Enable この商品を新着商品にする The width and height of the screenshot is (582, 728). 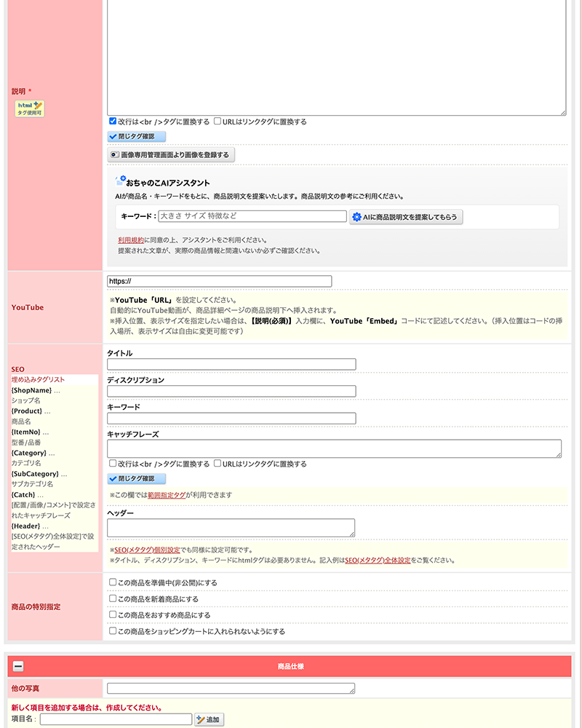pyautogui.click(x=113, y=598)
